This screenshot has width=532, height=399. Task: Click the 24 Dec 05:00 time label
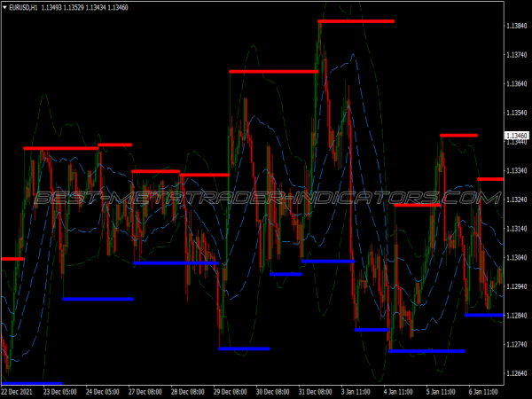103,392
